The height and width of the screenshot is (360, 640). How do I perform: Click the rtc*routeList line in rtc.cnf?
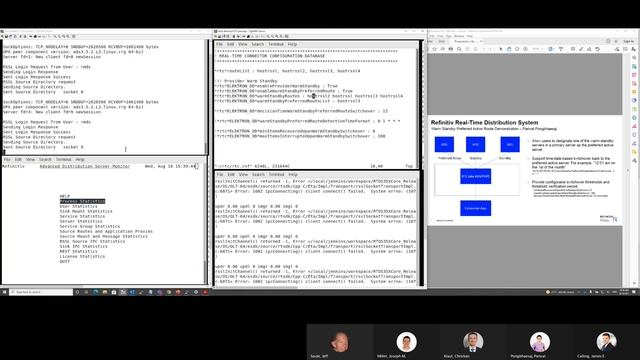(288, 71)
